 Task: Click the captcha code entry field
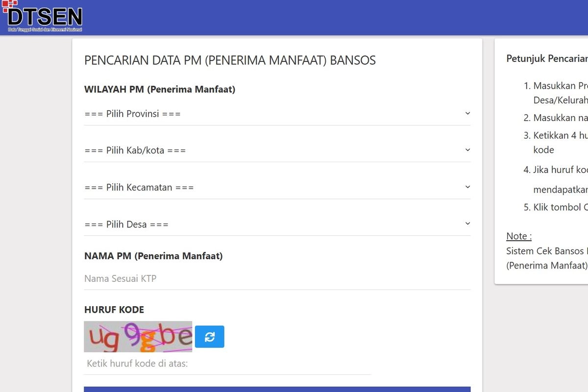(x=227, y=364)
